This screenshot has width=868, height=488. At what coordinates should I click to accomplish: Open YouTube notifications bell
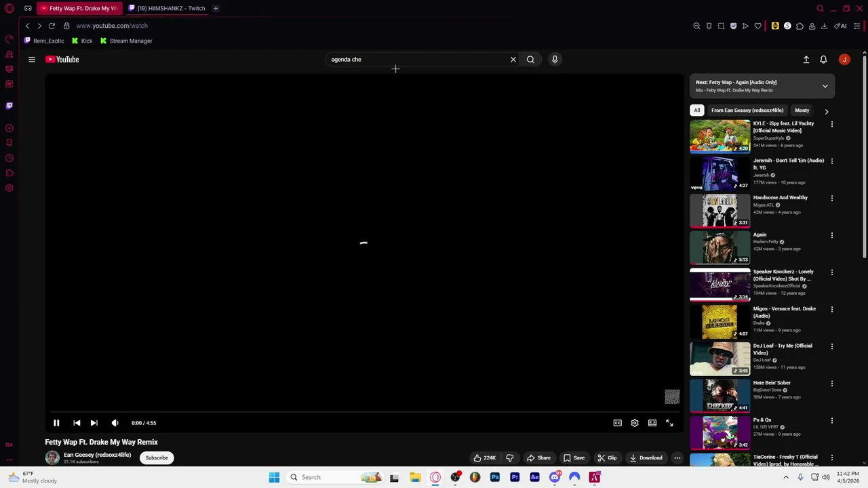point(823,60)
